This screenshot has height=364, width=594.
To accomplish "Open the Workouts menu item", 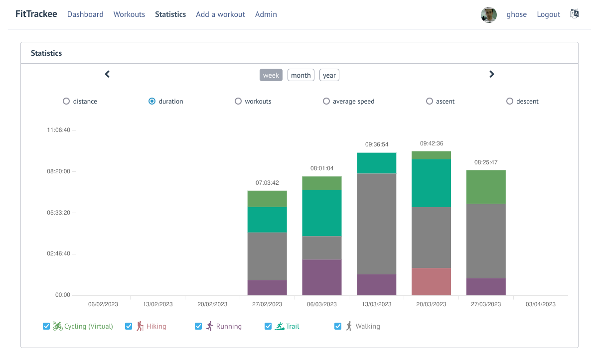I will [x=129, y=14].
